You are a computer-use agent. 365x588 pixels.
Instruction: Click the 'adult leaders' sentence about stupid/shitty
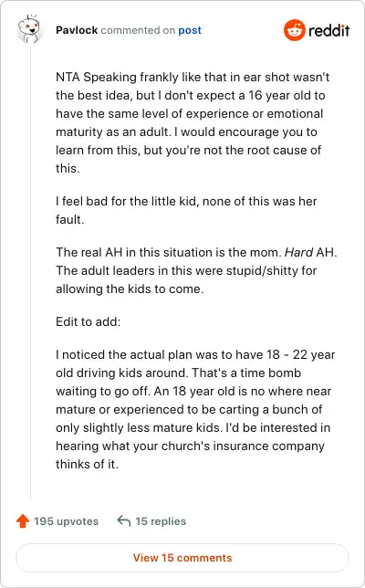(186, 279)
